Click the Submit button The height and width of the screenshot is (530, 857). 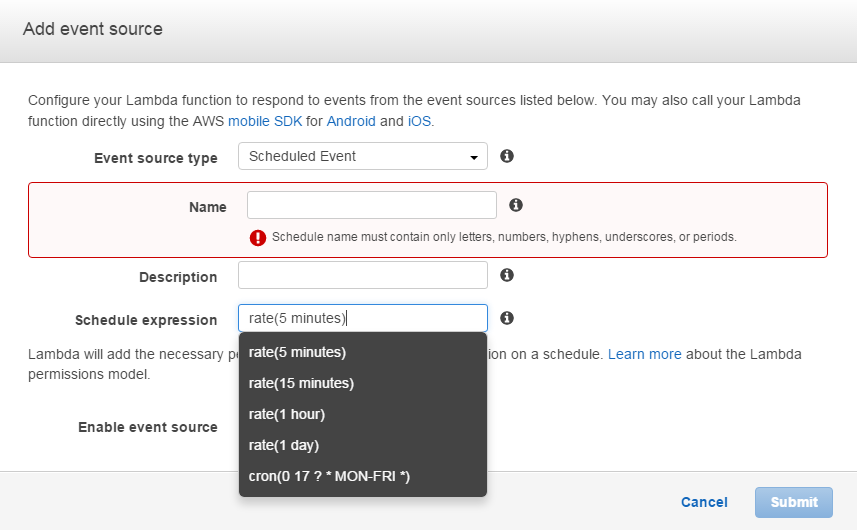click(x=794, y=502)
